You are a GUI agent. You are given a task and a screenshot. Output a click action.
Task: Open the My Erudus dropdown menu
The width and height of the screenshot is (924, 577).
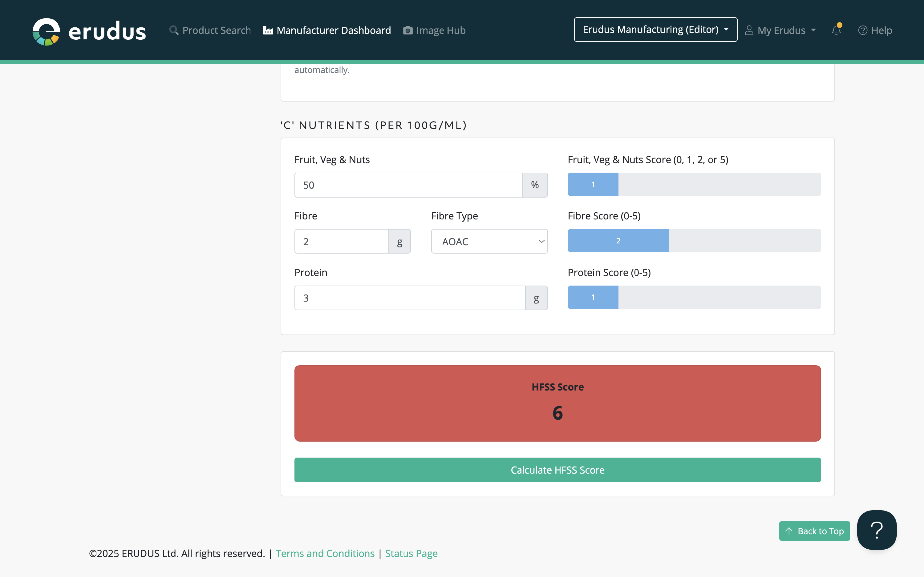coord(781,30)
